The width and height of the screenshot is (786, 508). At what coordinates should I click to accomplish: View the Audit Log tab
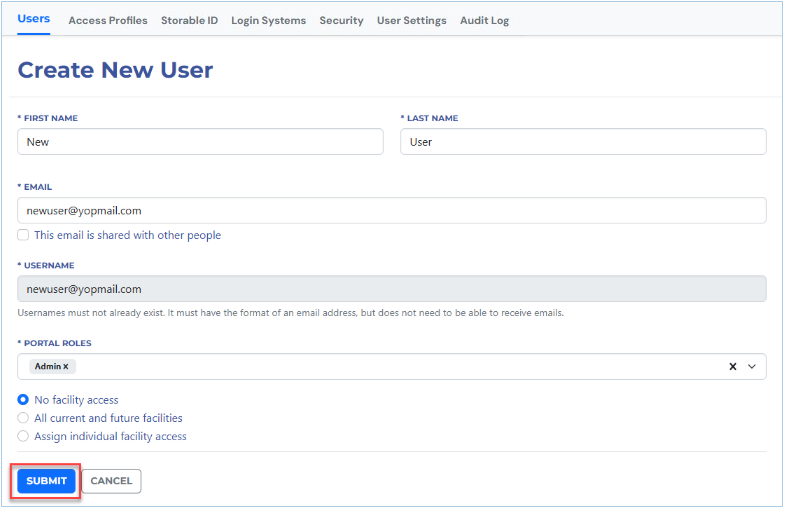[484, 20]
